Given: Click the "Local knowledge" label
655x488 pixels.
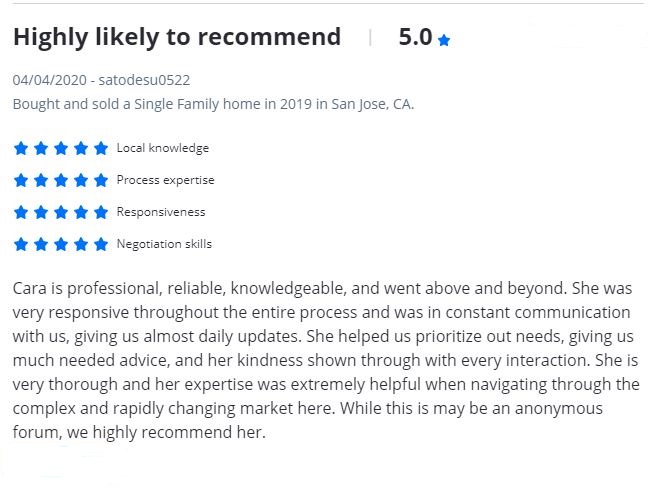Looking at the screenshot, I should click(x=163, y=148).
